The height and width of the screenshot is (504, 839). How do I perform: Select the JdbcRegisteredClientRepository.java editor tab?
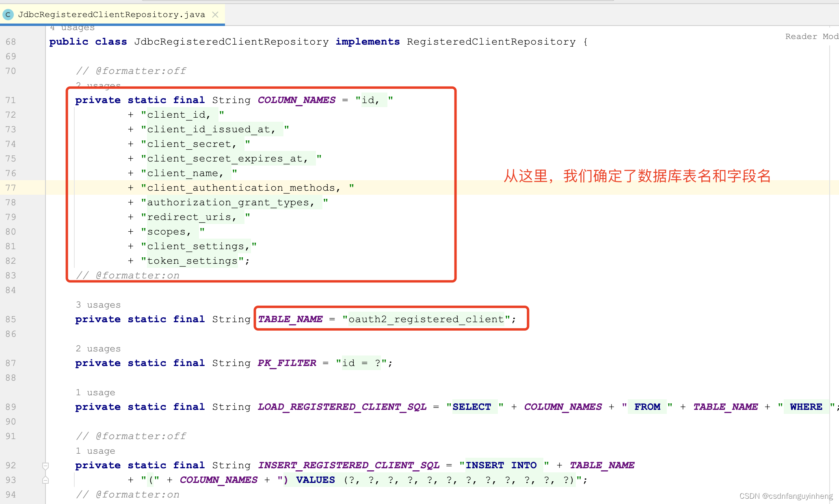111,15
